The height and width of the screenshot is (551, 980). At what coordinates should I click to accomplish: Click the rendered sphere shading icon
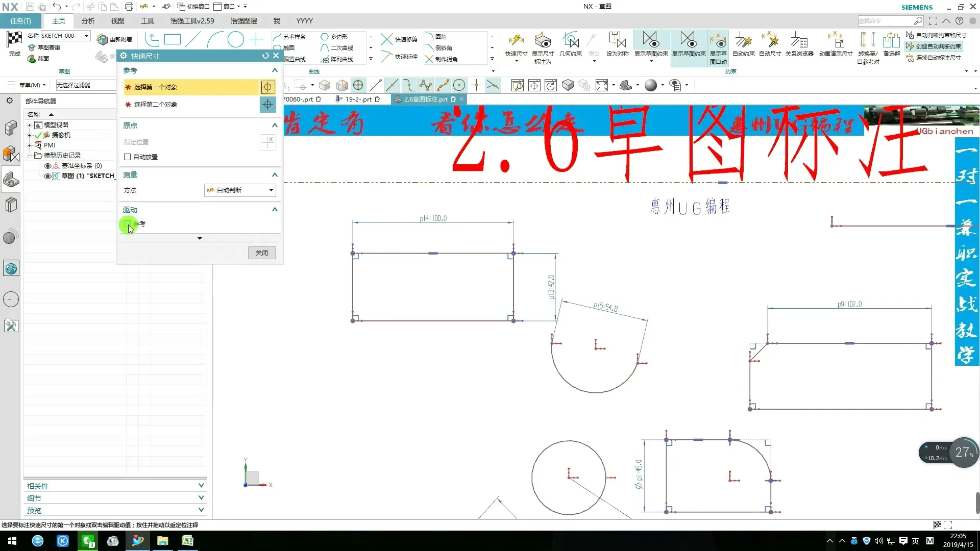pos(650,85)
